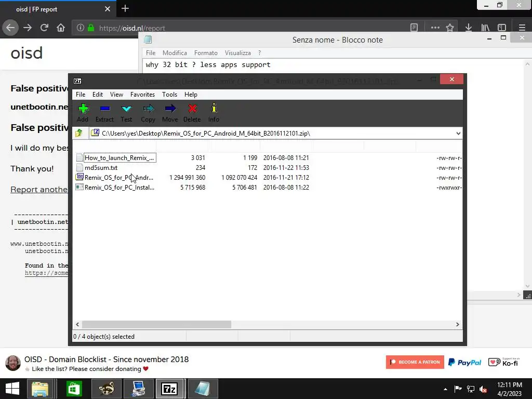Open the 7-Zip Edit menu
532x399 pixels.
coord(97,95)
